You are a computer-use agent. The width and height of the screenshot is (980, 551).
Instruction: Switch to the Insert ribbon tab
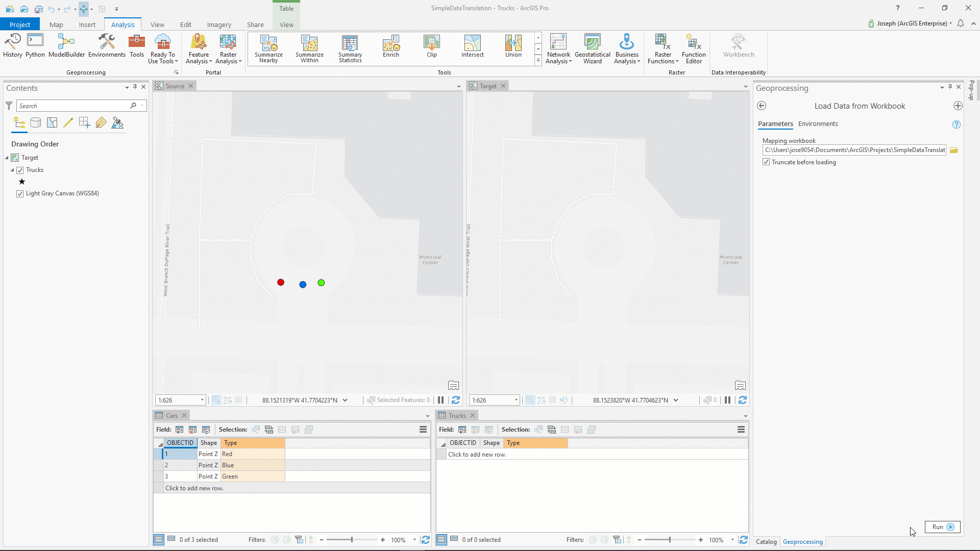click(87, 24)
